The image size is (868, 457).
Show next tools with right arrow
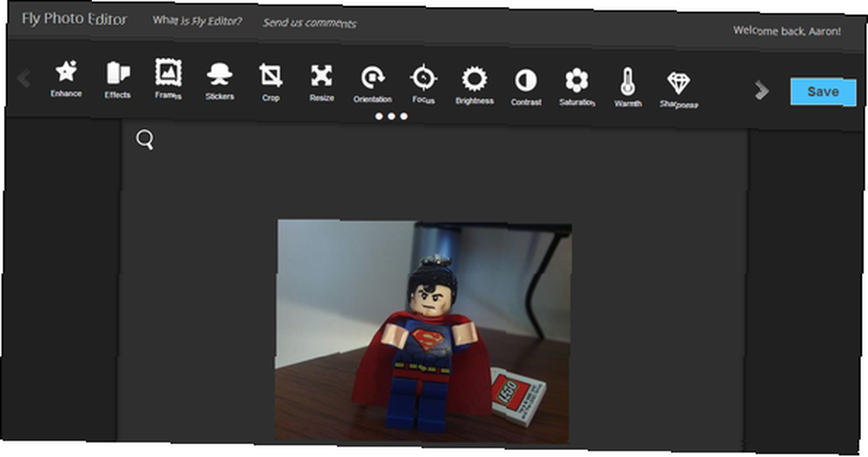[762, 89]
